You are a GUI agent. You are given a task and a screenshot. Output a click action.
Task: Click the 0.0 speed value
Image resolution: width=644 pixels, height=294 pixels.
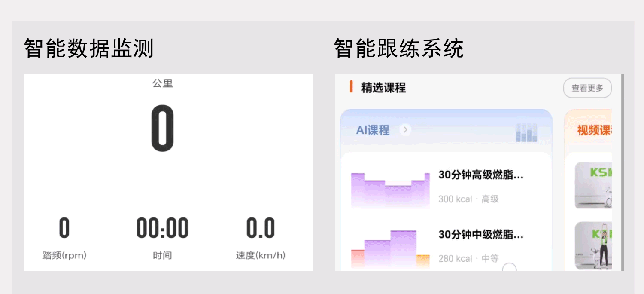tap(260, 228)
